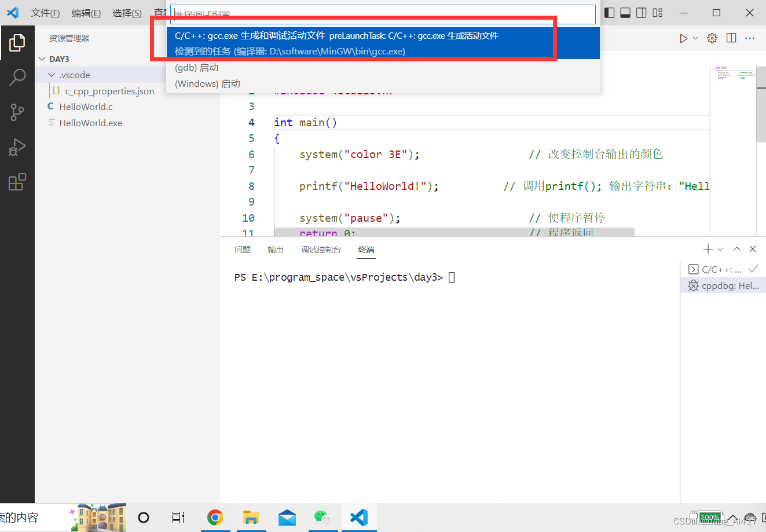
Task: Open the Mail app from the taskbar
Action: click(287, 518)
